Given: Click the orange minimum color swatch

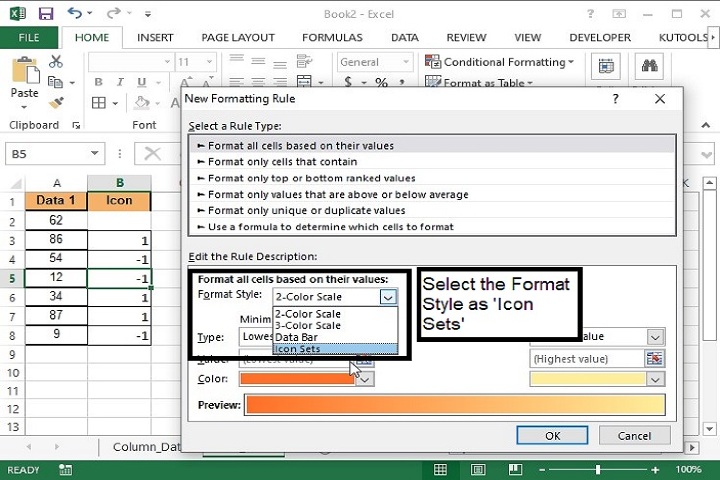Looking at the screenshot, I should pos(297,379).
